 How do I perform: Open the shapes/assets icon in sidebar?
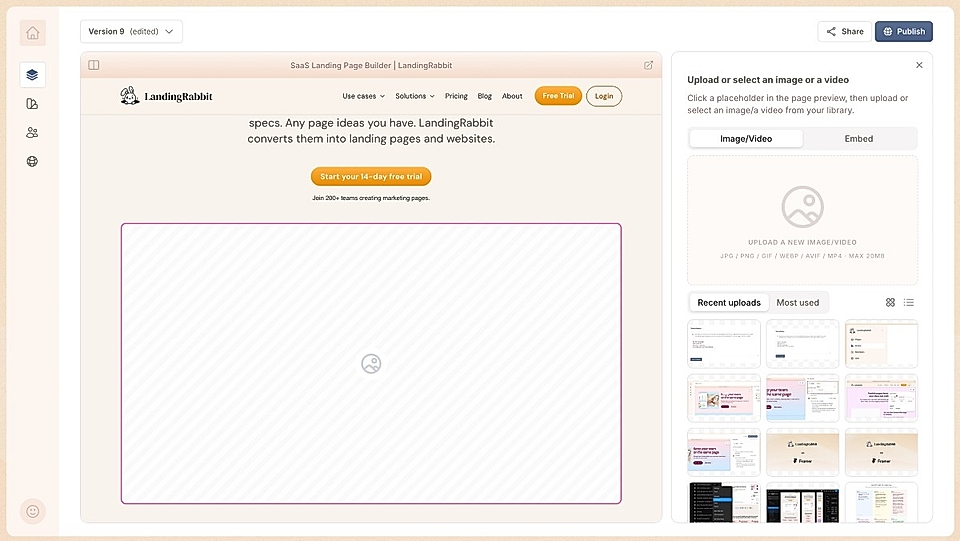pyautogui.click(x=32, y=104)
